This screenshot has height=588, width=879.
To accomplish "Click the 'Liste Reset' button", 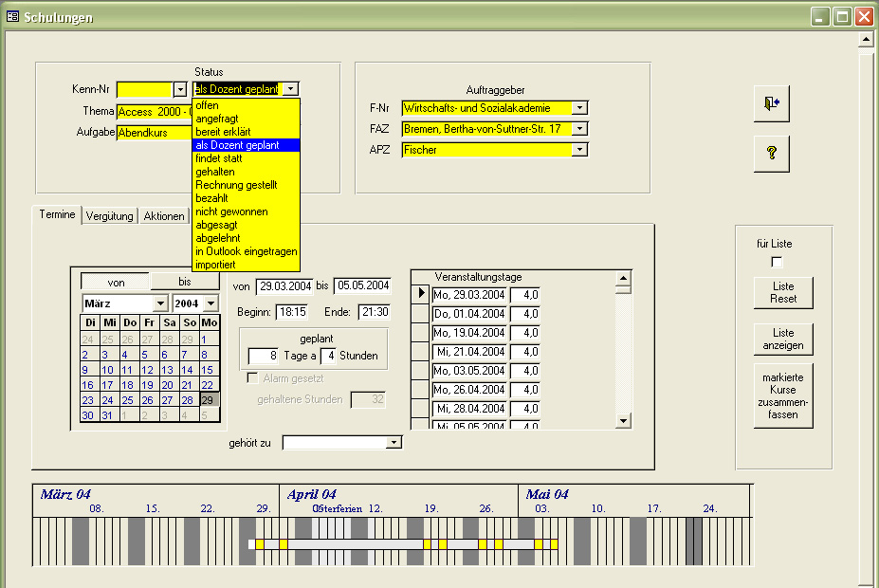I will point(783,293).
